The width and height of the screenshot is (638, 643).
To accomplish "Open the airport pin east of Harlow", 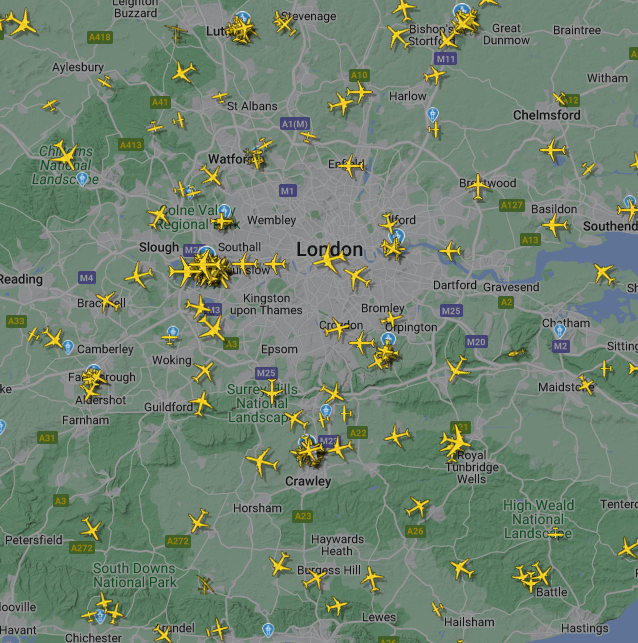I will point(433,114).
